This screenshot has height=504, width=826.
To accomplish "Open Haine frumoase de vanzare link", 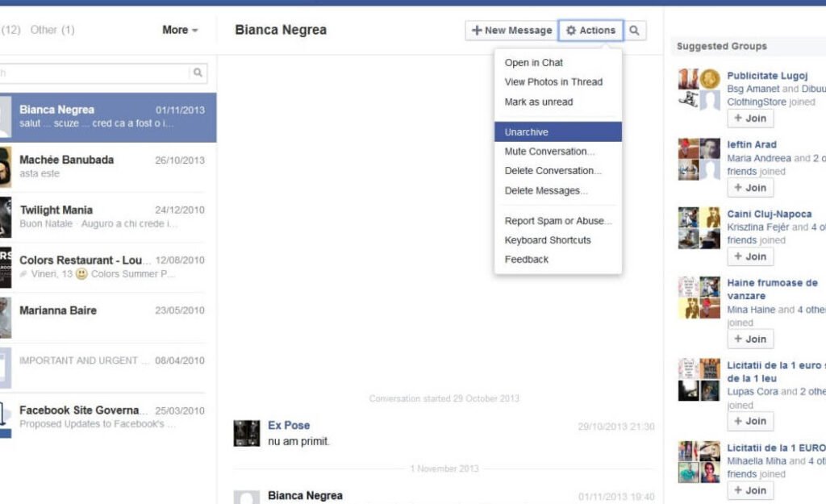I will point(772,289).
